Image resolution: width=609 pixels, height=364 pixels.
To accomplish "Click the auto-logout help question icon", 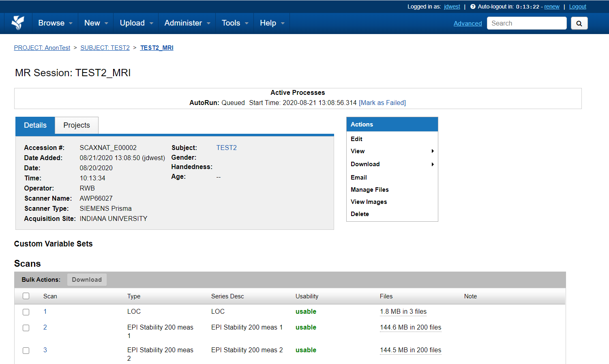I will [473, 6].
